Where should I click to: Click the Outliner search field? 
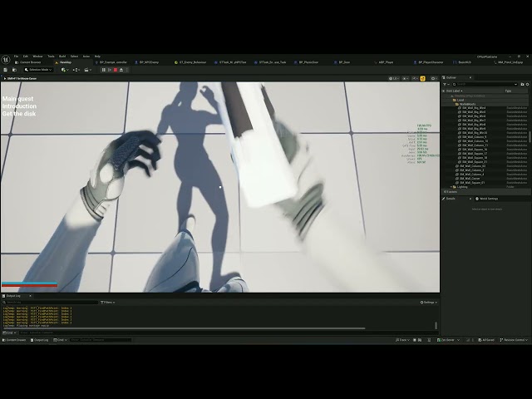pyautogui.click(x=485, y=84)
